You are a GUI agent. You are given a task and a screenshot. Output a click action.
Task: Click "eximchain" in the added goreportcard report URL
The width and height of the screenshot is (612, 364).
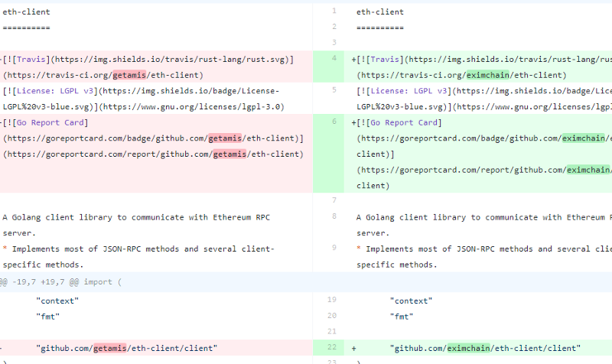(x=588, y=170)
